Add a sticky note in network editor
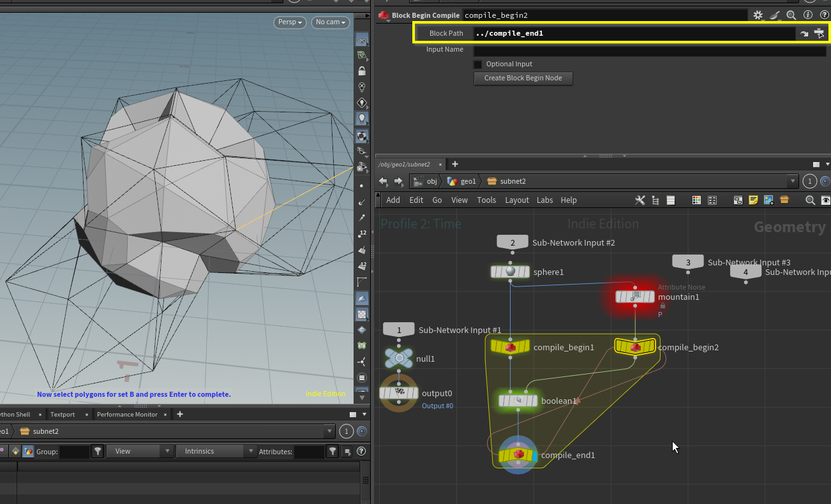 [753, 200]
